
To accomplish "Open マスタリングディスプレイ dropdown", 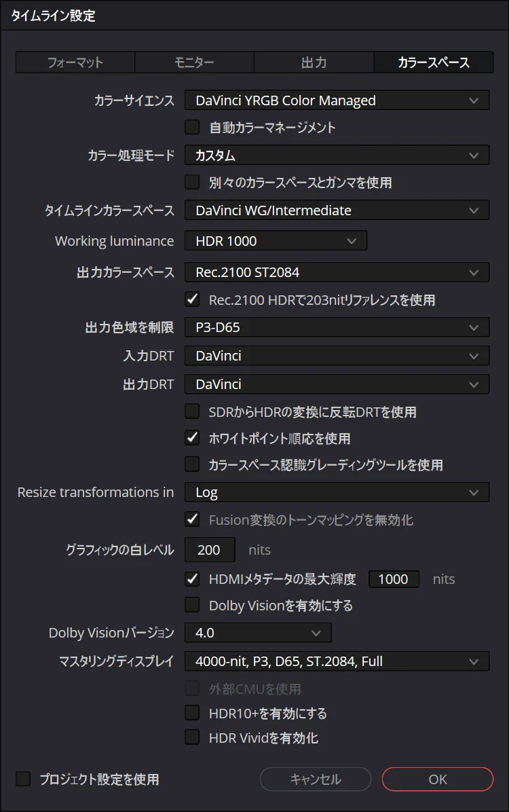I will 337,661.
